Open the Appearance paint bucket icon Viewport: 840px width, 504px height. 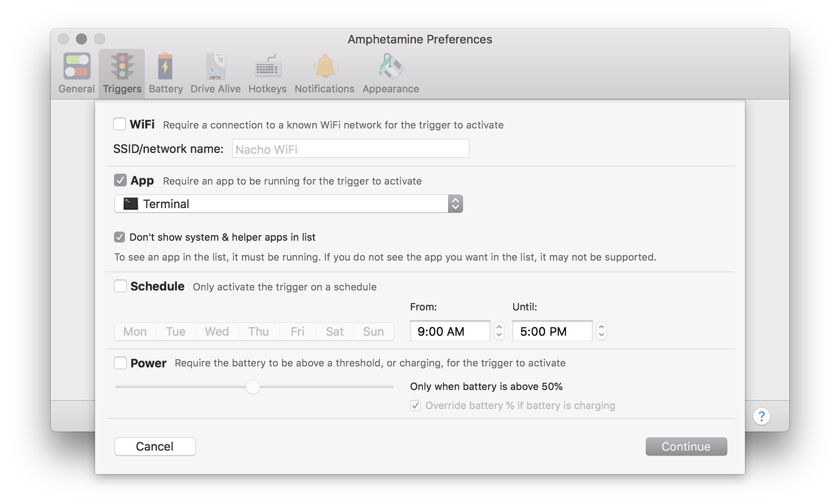coord(391,66)
